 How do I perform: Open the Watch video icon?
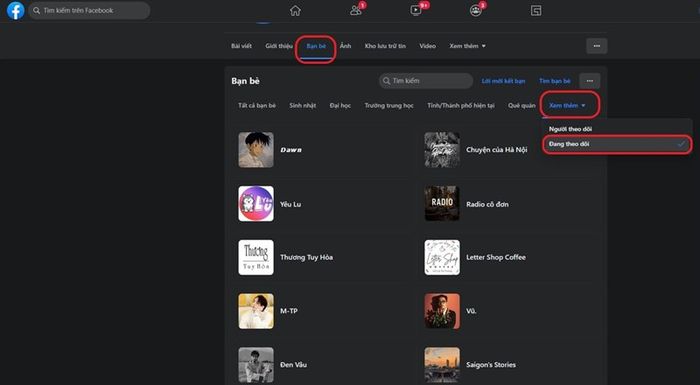pos(416,10)
